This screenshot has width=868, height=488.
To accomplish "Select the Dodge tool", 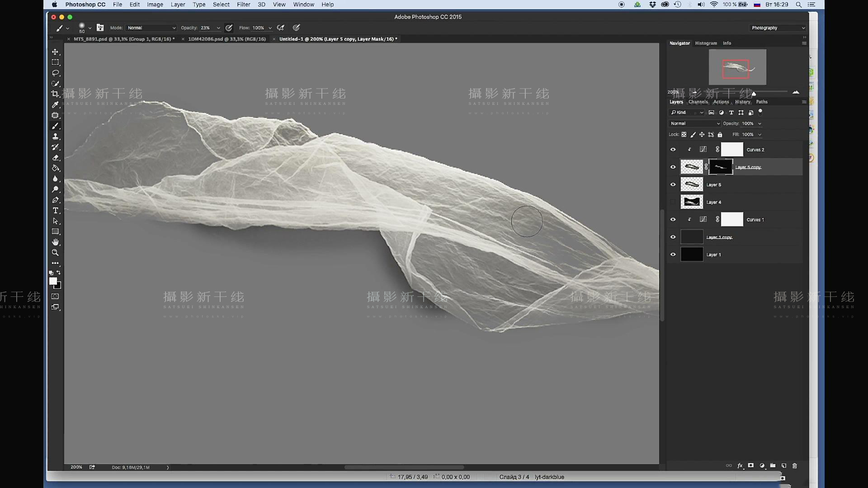I will 55,189.
